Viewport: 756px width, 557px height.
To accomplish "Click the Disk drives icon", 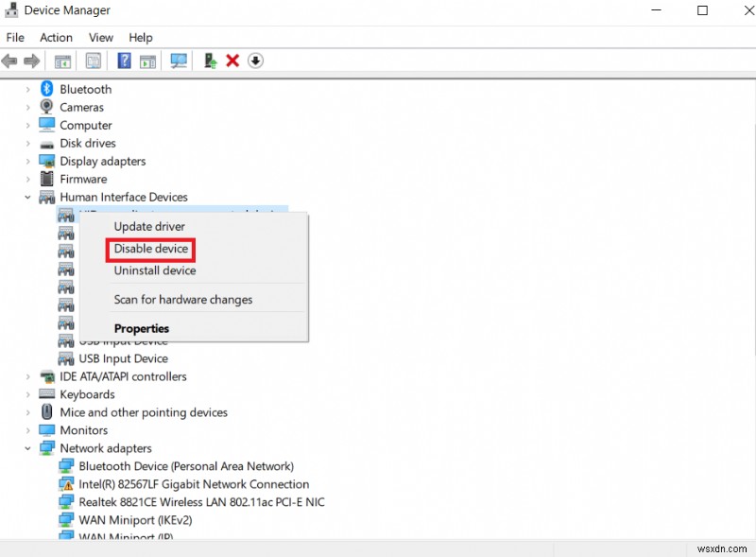I will (46, 145).
